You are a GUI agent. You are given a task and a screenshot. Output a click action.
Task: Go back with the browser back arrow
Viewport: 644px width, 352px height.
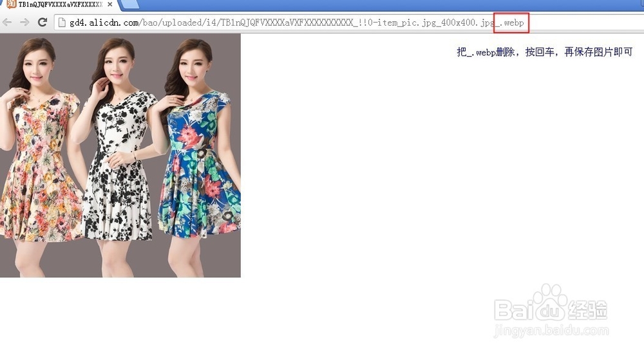tap(7, 22)
